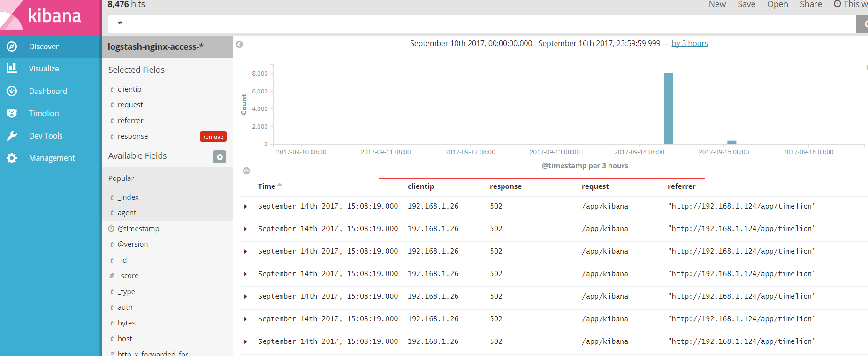Open Dev Tools via its wrench icon

[12, 136]
